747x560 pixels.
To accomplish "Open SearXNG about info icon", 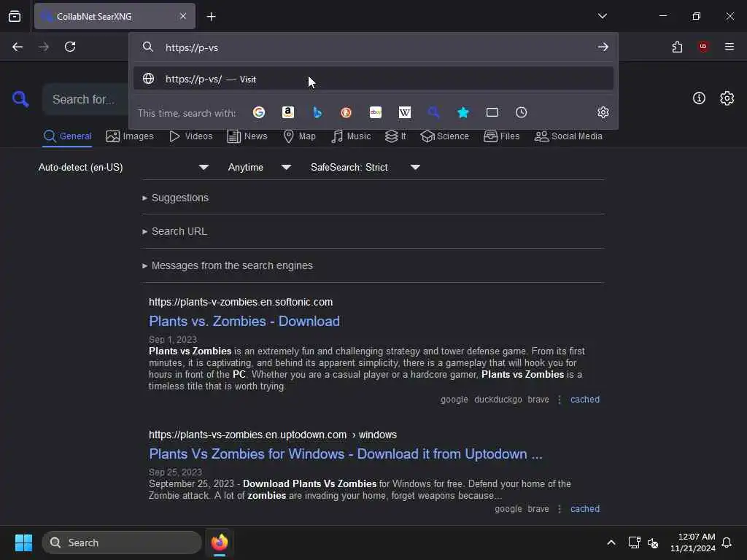I will [699, 98].
